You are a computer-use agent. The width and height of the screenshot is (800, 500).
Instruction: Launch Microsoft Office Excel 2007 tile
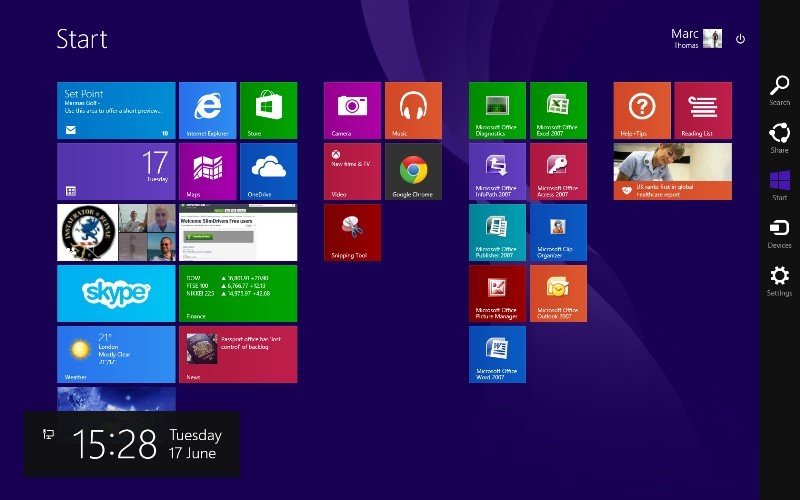pyautogui.click(x=558, y=110)
